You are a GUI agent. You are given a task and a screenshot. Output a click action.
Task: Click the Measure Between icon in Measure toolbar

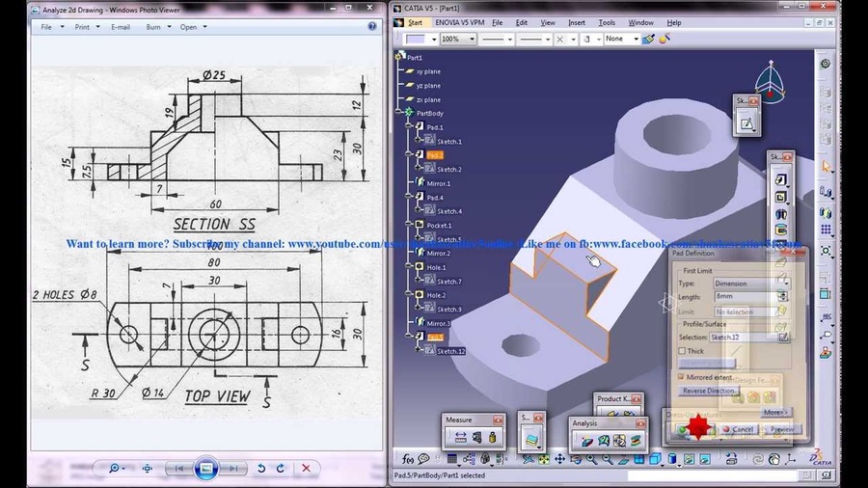460,438
